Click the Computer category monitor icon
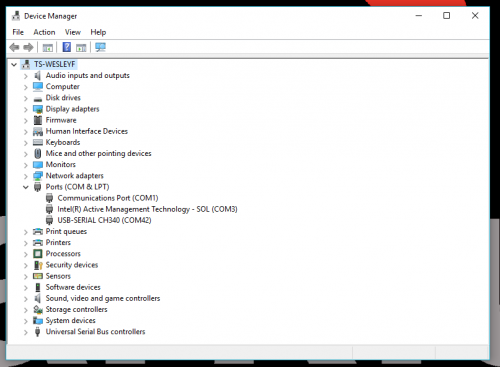This screenshot has width=500, height=367. coord(38,87)
